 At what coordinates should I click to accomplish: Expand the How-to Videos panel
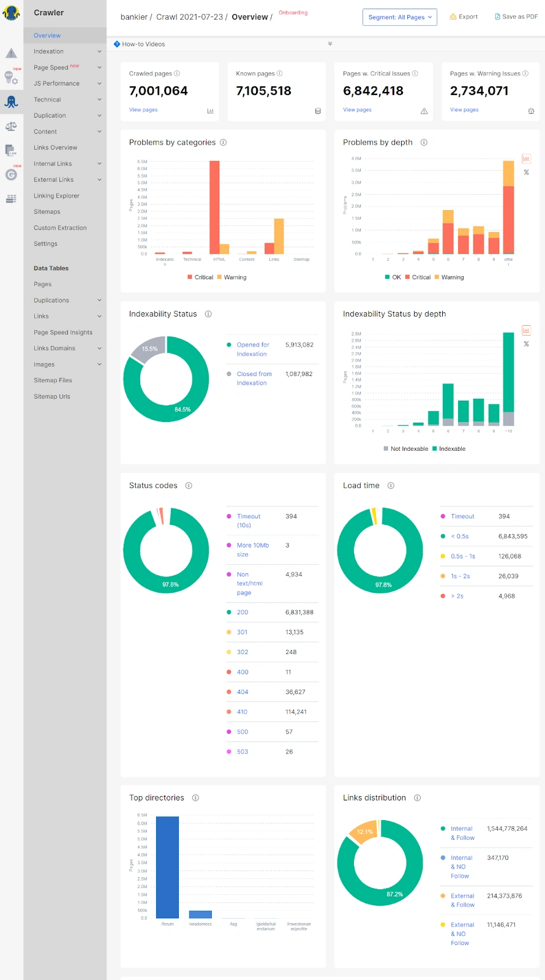pyautogui.click(x=330, y=44)
